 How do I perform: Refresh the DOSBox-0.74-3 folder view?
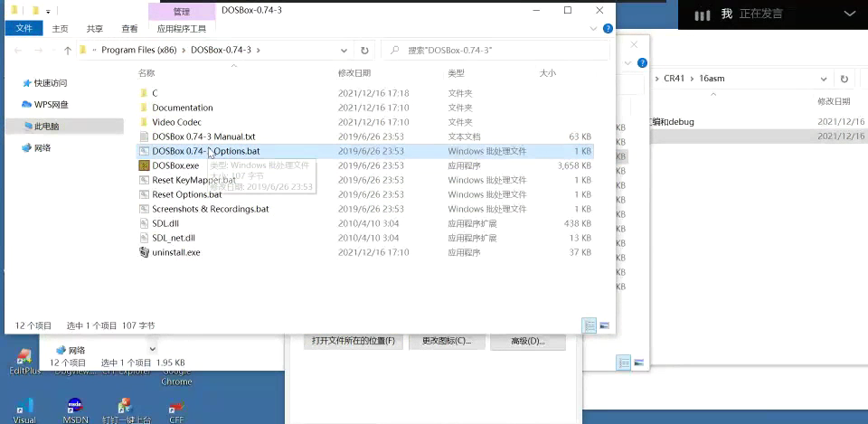point(364,51)
